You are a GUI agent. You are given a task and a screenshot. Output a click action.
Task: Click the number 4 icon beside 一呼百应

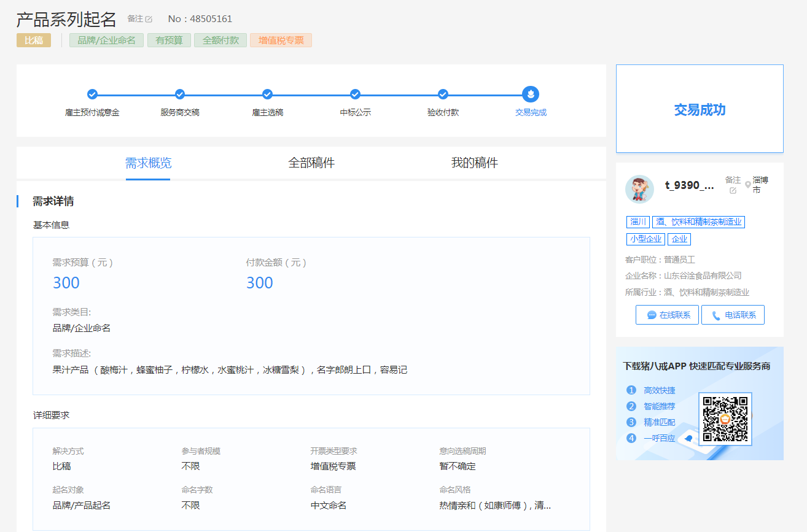[x=631, y=438]
